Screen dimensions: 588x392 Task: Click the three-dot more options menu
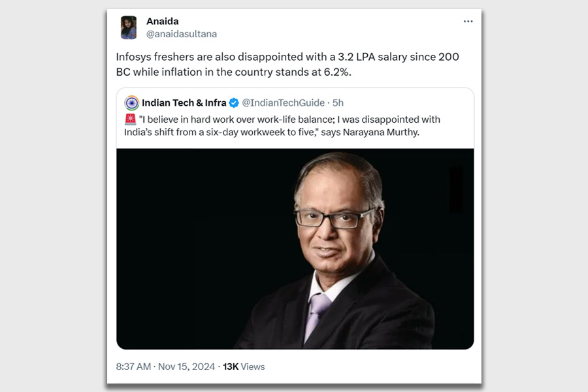pos(468,22)
